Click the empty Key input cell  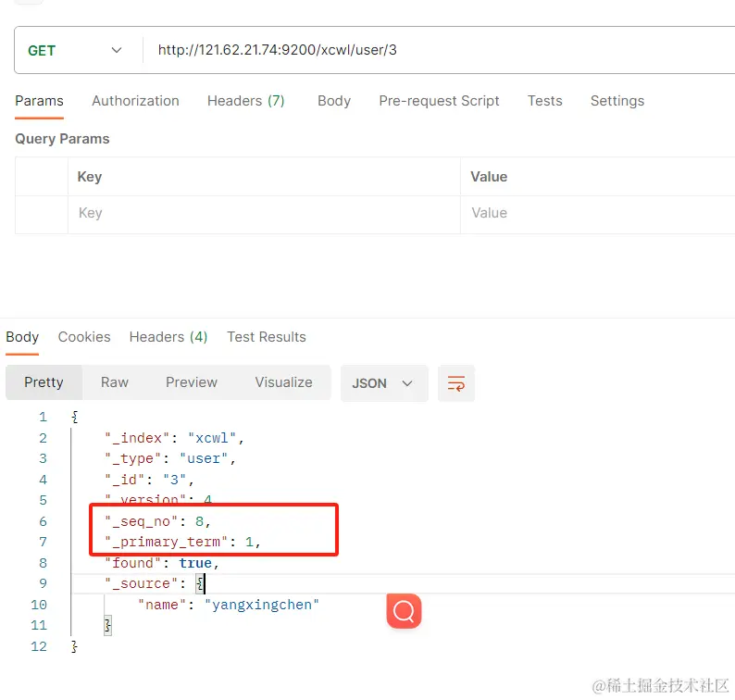click(264, 213)
